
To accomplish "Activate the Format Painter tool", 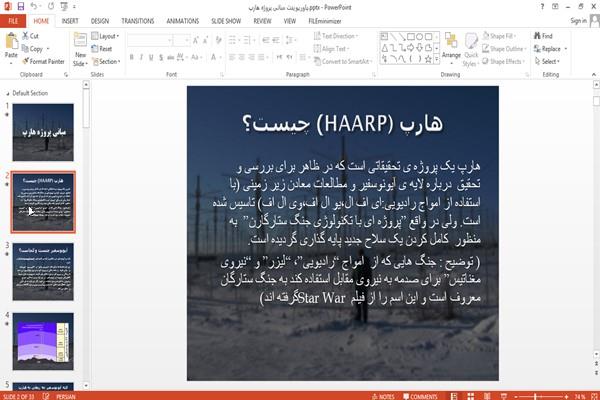I will point(43,61).
